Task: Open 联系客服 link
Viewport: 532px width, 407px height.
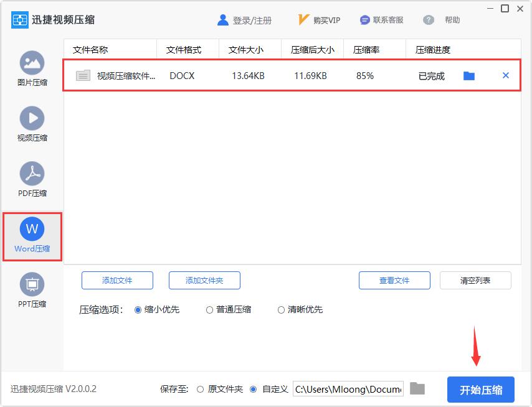Action: pos(388,21)
